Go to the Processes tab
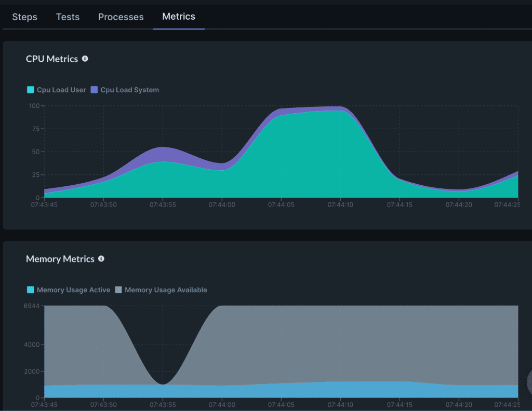 pyautogui.click(x=121, y=17)
